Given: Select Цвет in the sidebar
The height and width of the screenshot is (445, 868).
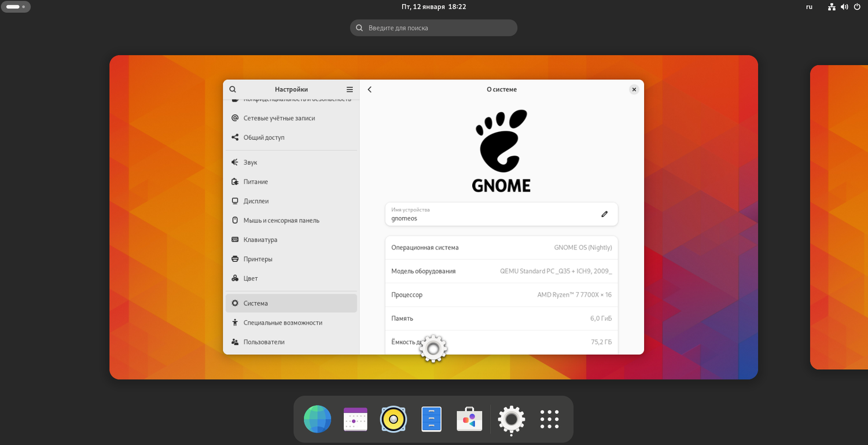Looking at the screenshot, I should click(x=291, y=278).
